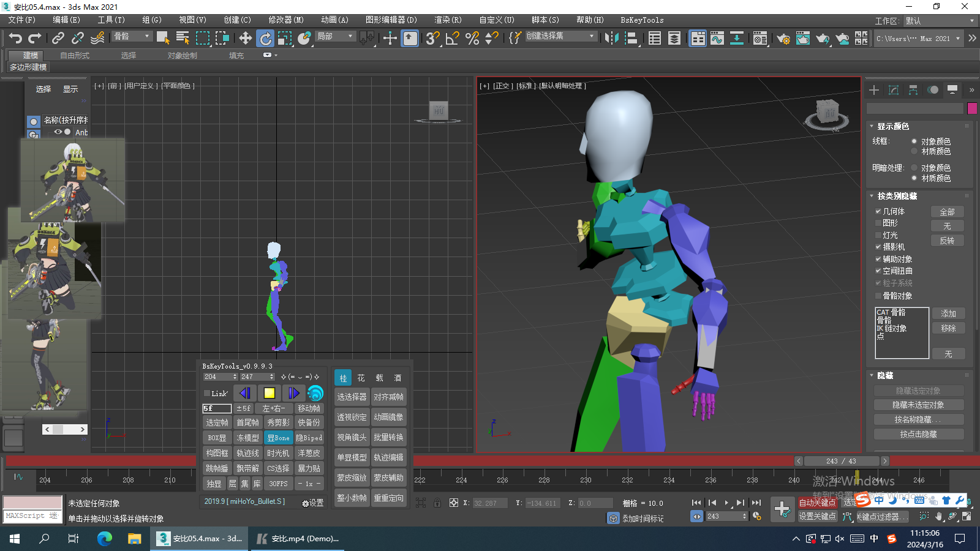This screenshot has width=980, height=551.
Task: Collapse the 隐藏 rollout
Action: pyautogui.click(x=885, y=375)
